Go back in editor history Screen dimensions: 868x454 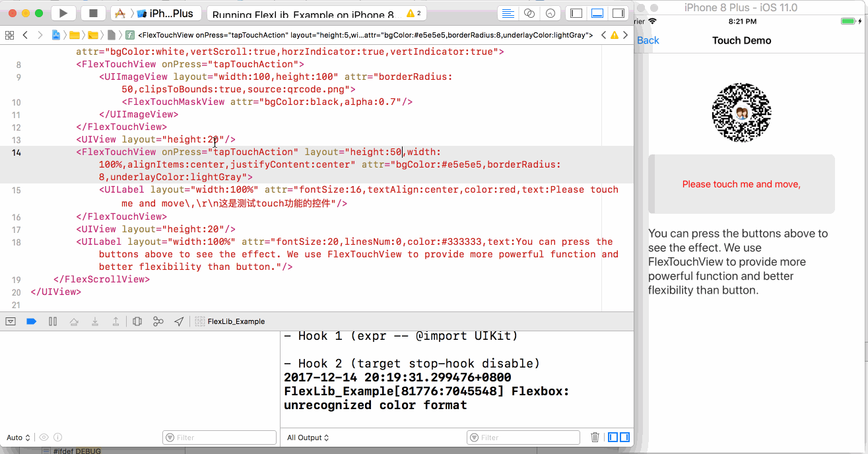25,35
